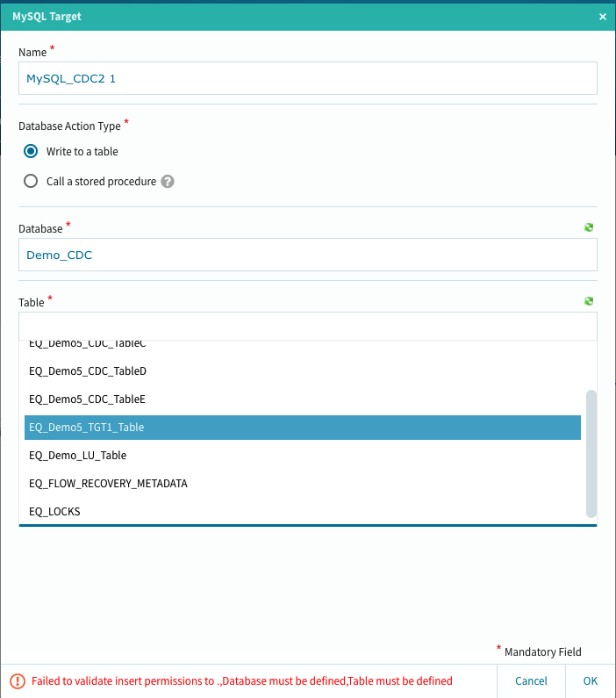Choose EQ_Demo5_CDC_TableE from list
Screen dimensions: 616x698
[303, 399]
